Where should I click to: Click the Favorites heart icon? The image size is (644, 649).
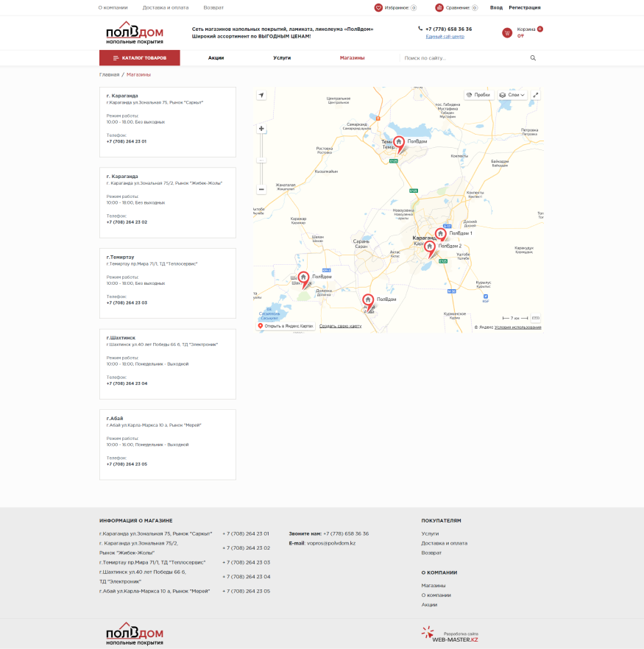click(x=378, y=7)
